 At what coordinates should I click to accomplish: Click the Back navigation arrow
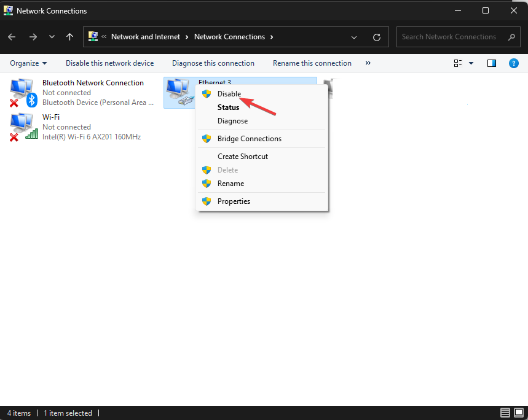12,37
